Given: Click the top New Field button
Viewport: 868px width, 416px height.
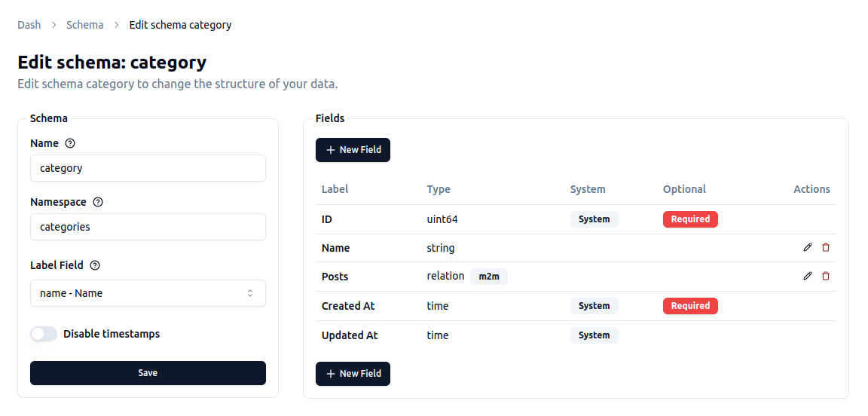Looking at the screenshot, I should click(353, 150).
